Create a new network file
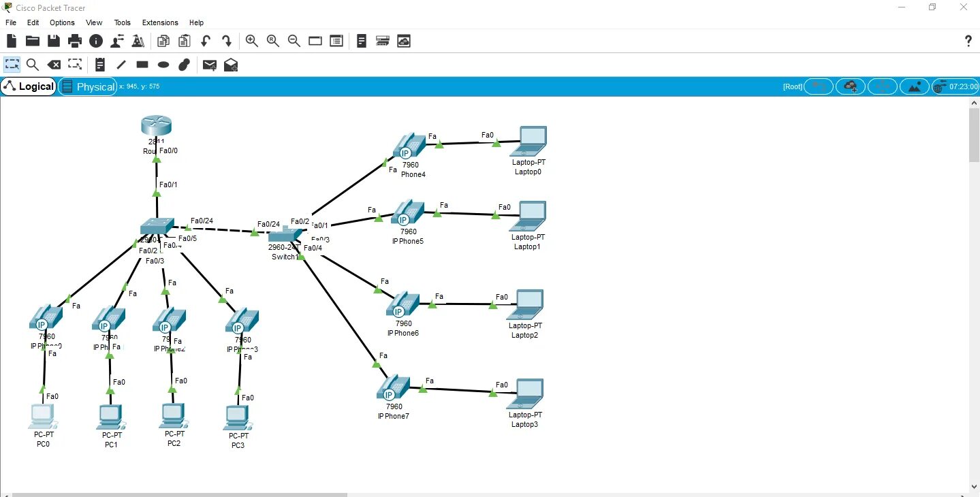The width and height of the screenshot is (980, 497). coord(12,42)
